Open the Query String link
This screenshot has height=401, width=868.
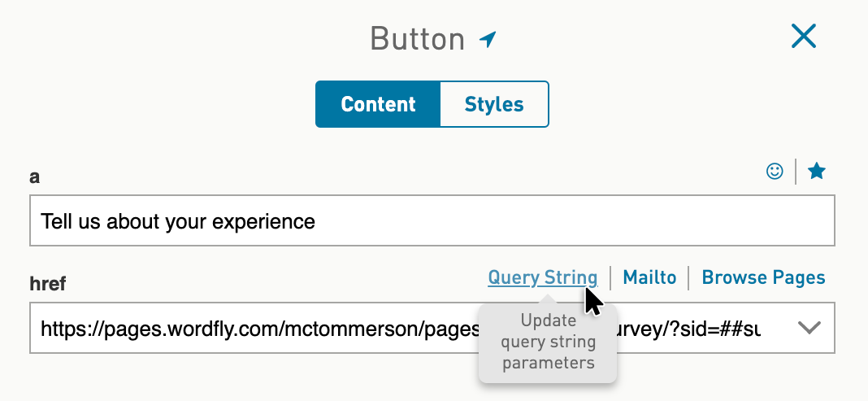pos(543,277)
